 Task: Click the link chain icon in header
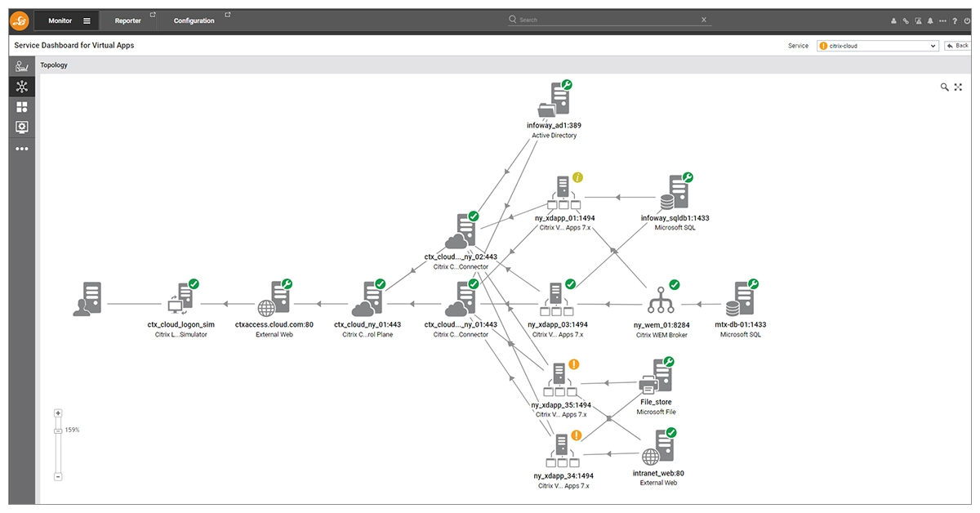tap(906, 21)
